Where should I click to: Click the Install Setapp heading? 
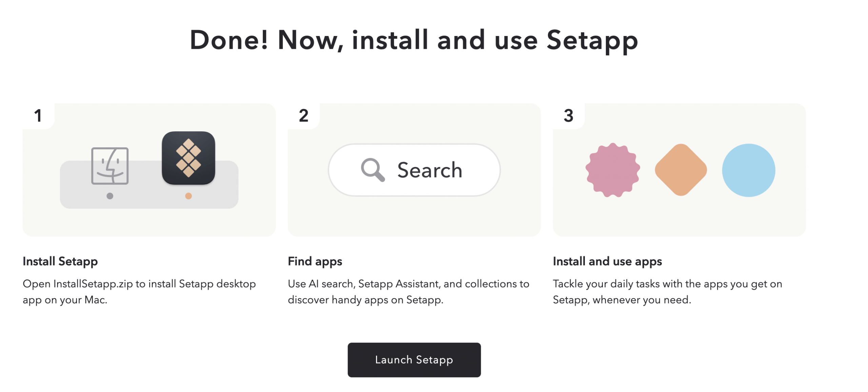60,261
